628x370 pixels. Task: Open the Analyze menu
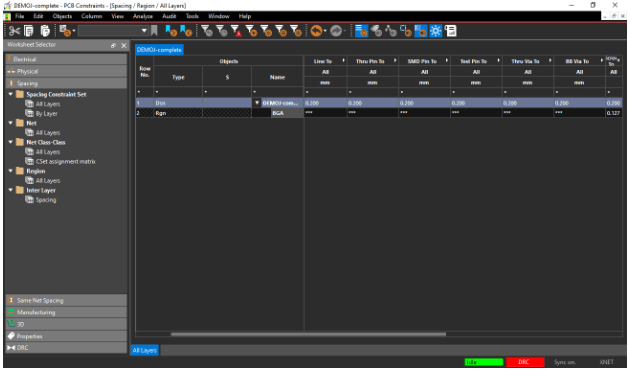tap(143, 16)
